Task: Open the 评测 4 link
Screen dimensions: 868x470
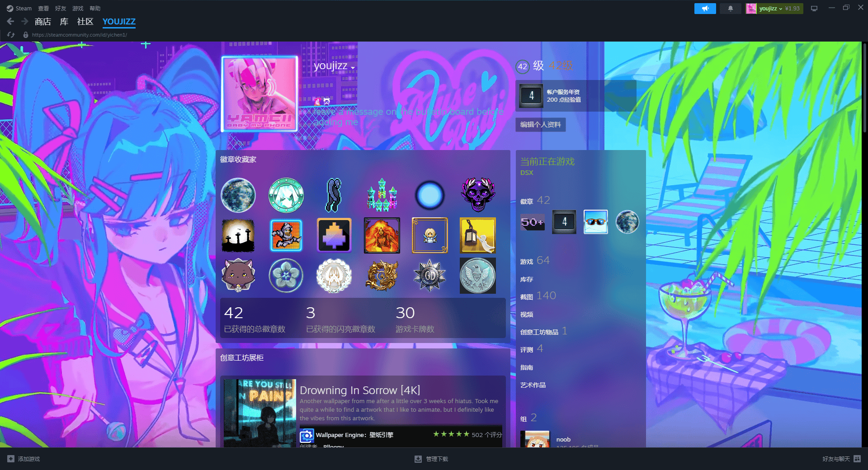Action: [x=532, y=349]
